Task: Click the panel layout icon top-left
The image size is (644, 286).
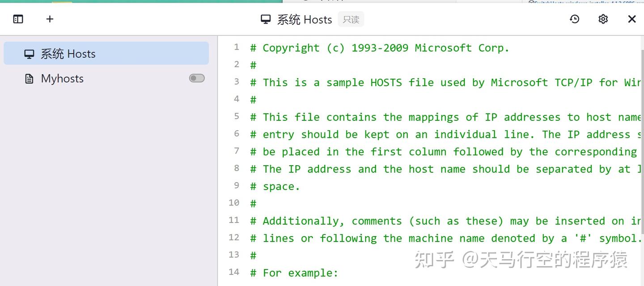Action: pyautogui.click(x=18, y=19)
